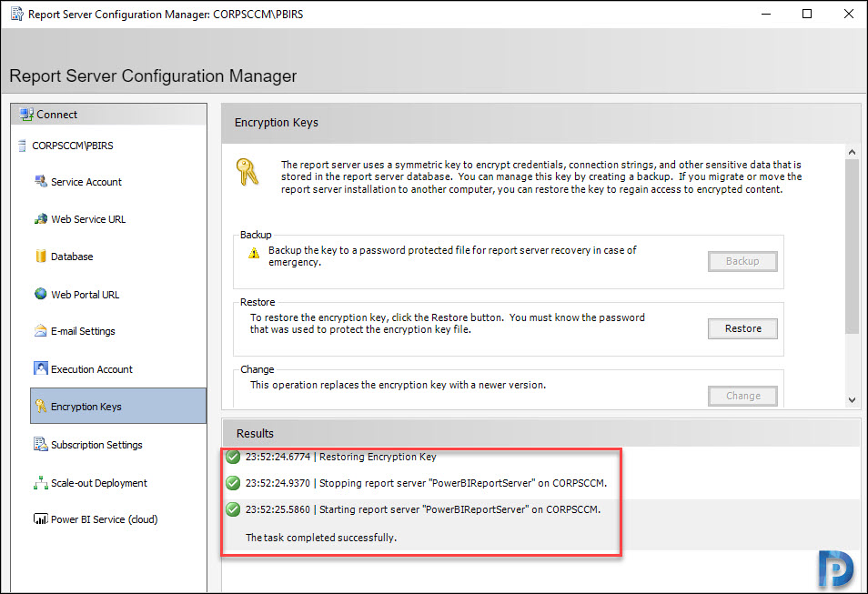Maximize the Configuration Manager window
Viewport: 868px width, 594px height.
807,14
